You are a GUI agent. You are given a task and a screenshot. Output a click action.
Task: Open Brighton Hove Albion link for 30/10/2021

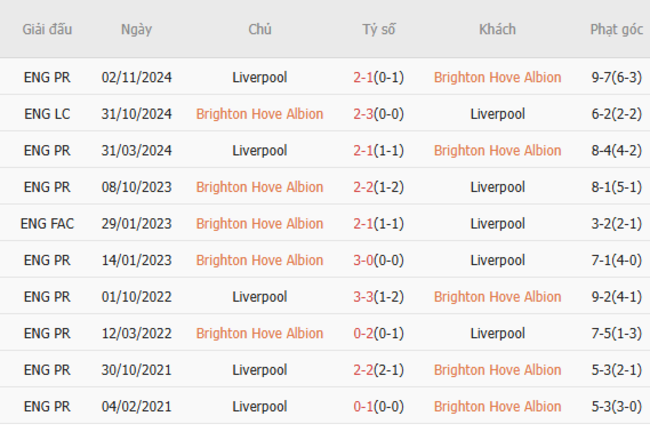coord(497,370)
